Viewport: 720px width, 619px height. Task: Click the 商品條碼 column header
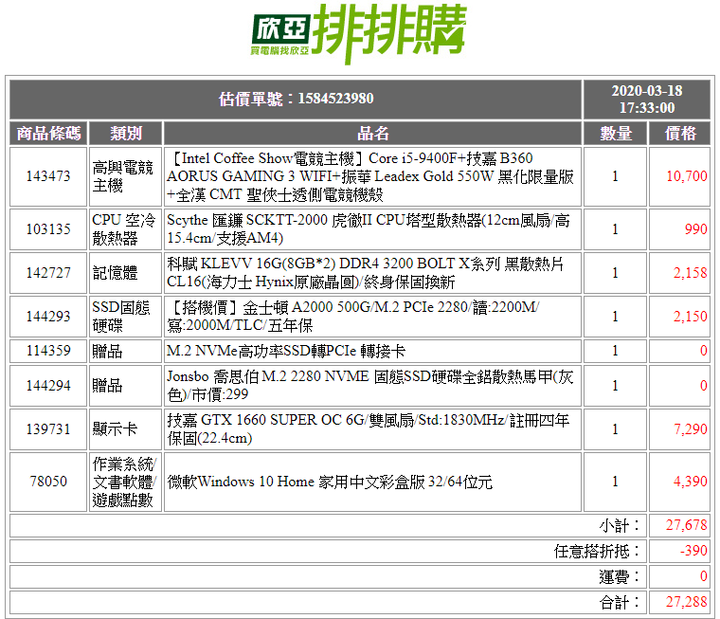[x=49, y=134]
